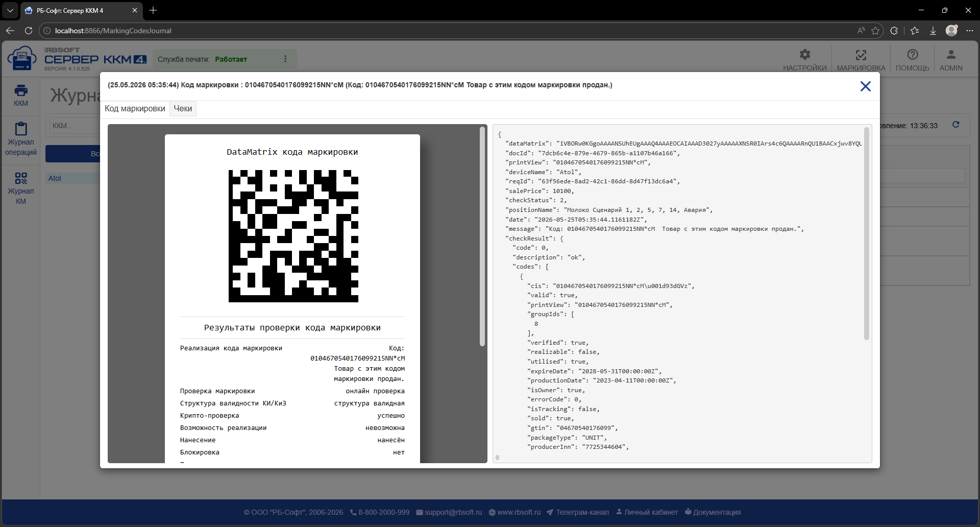Image resolution: width=980 pixels, height=527 pixels.
Task: Click the "expireDate" JSON line
Action: (595, 371)
